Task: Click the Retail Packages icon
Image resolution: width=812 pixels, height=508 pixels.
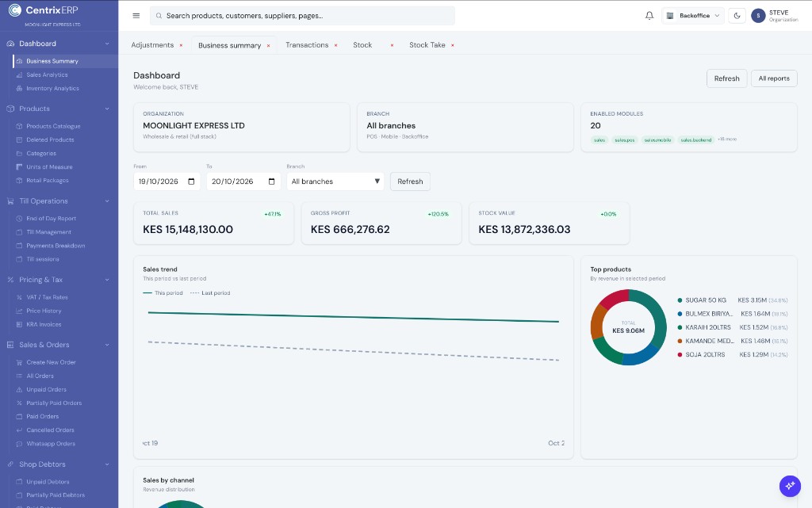Action: [19, 180]
